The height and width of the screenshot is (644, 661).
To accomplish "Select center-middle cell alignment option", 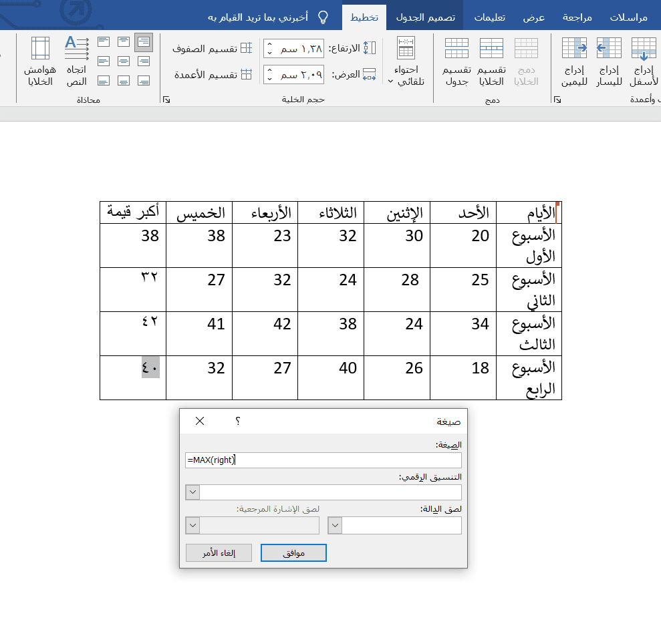I will point(123,61).
